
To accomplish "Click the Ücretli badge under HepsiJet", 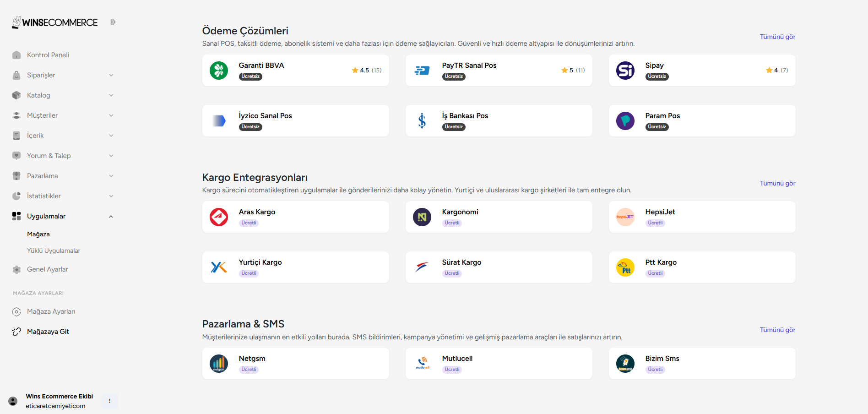I will click(655, 223).
